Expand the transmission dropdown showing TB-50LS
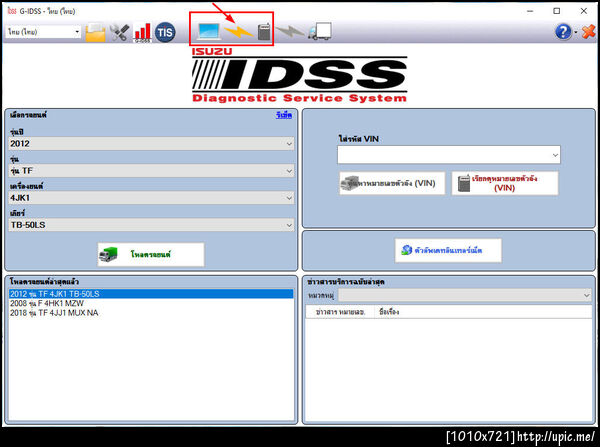600x447 pixels. (x=151, y=225)
